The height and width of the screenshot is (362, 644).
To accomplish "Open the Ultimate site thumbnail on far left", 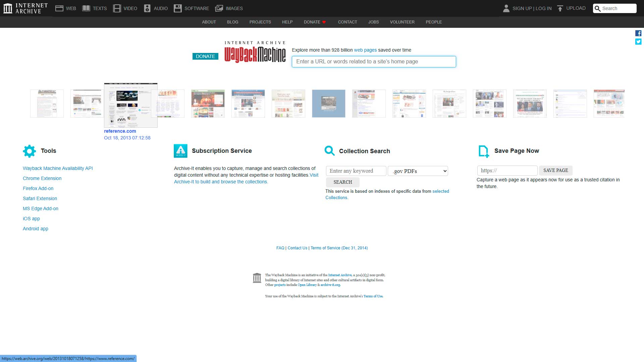I will coord(47,104).
